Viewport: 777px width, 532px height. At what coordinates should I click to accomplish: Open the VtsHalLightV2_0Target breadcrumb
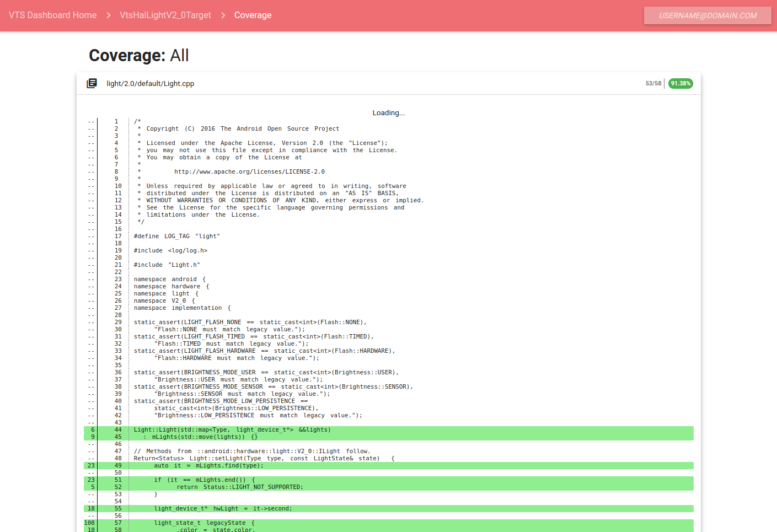click(165, 15)
